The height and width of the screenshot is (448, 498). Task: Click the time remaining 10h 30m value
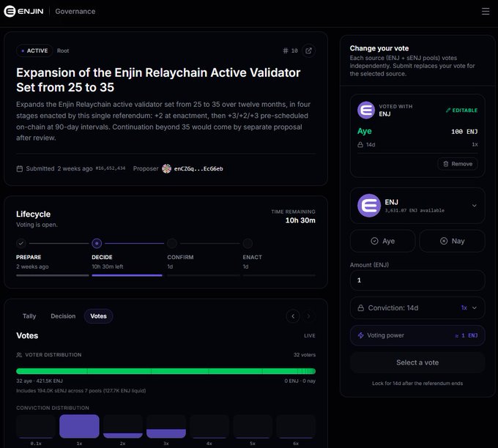point(300,220)
